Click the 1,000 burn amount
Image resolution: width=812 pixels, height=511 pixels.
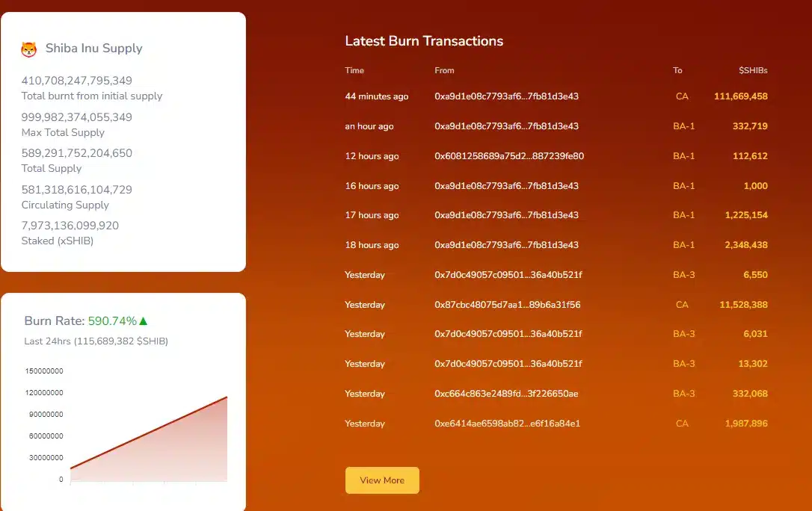tap(756, 186)
